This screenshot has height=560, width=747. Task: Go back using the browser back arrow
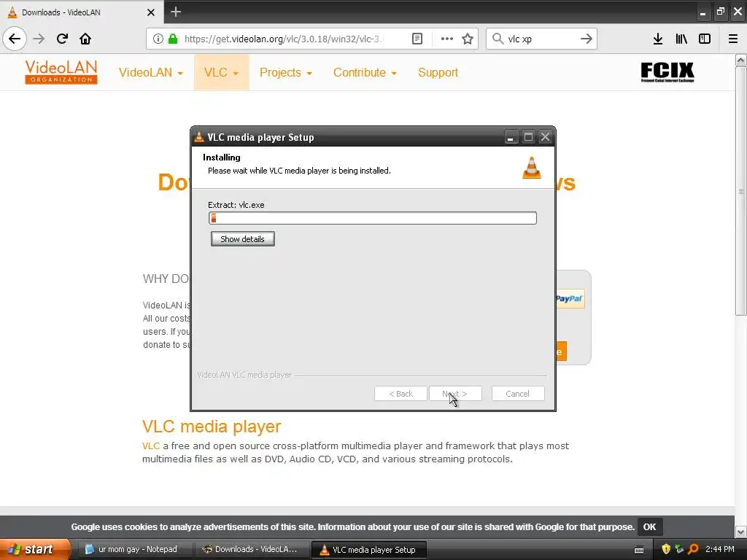pos(15,39)
